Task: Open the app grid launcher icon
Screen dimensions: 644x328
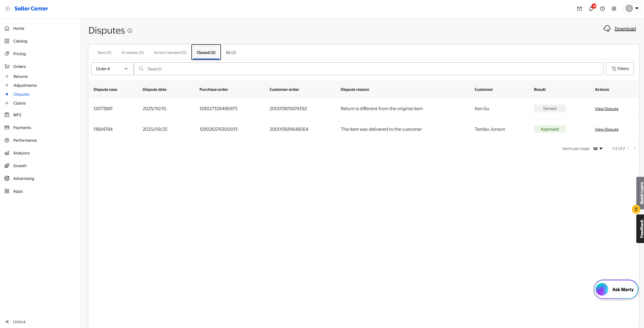Action: [x=8, y=9]
